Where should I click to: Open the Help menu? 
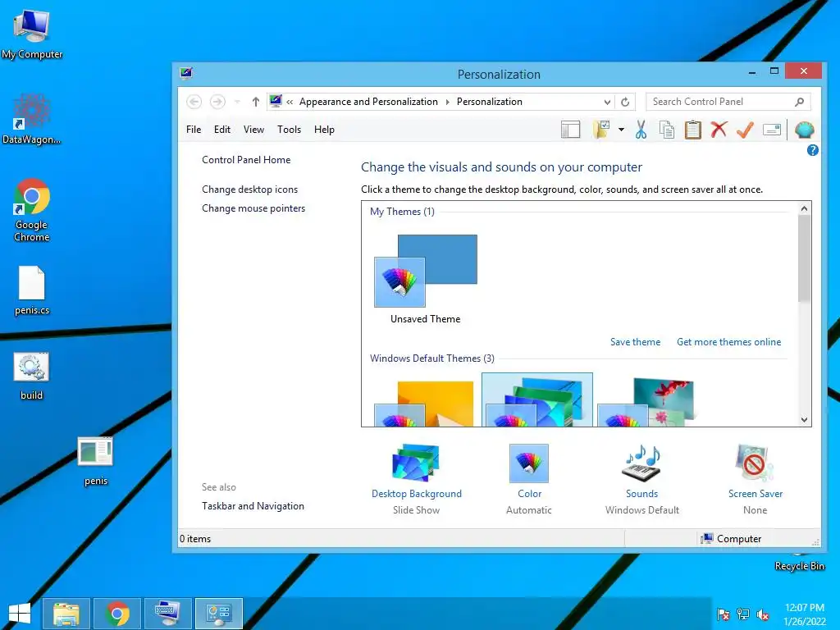(x=324, y=130)
